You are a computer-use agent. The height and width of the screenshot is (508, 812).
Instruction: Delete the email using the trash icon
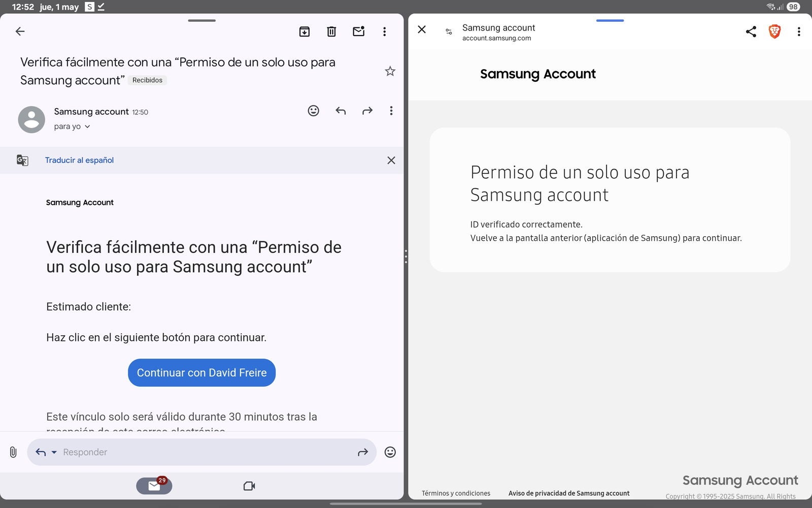click(x=331, y=31)
